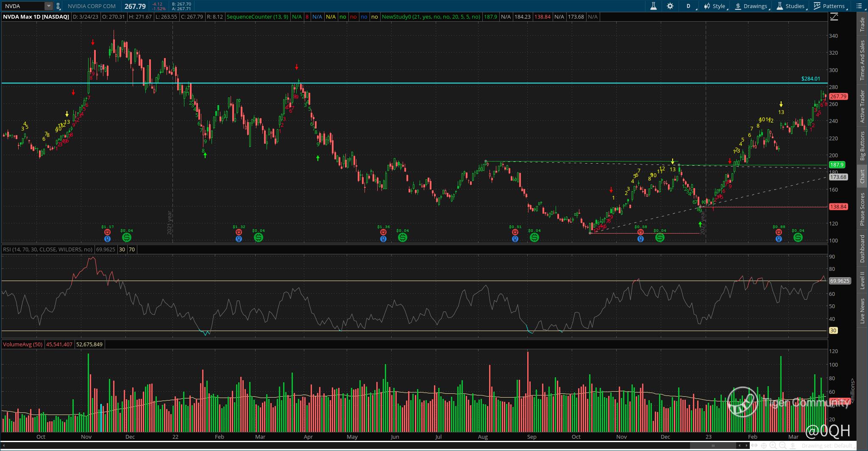
Task: Click the -1.52% price change value
Action: click(159, 8)
